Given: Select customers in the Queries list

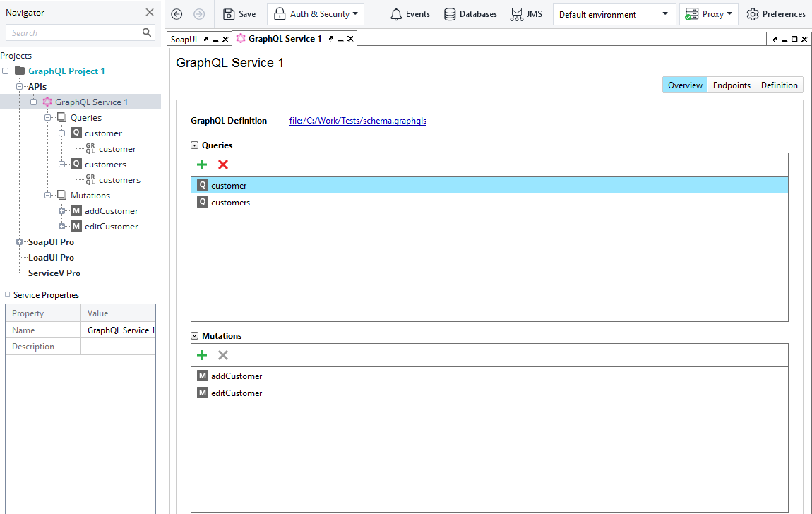Looking at the screenshot, I should click(x=230, y=202).
